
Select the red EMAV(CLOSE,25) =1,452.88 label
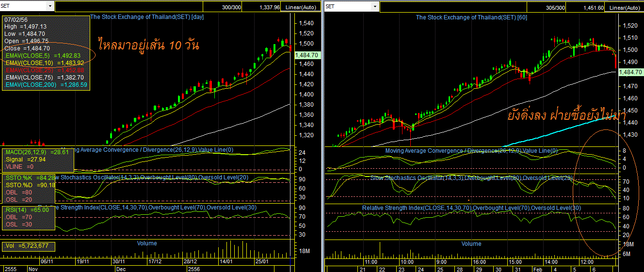(x=45, y=70)
